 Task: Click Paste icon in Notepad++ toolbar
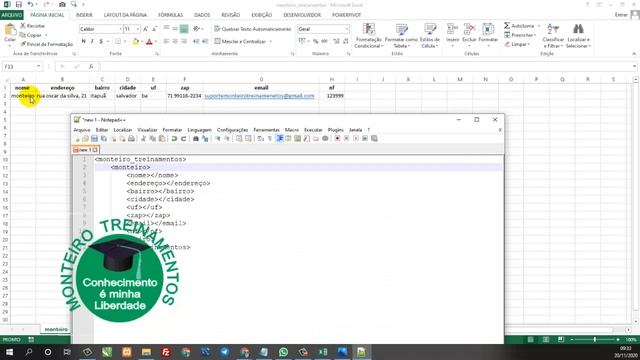162,138
